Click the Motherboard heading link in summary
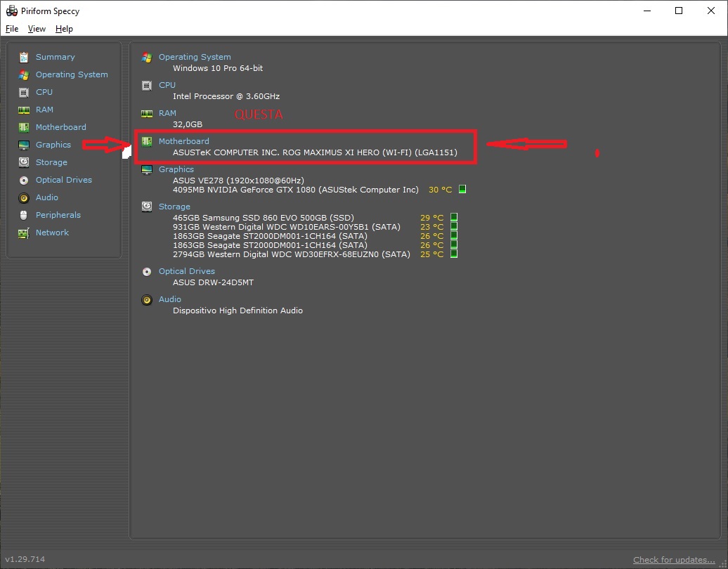This screenshot has height=569, width=728. 184,141
